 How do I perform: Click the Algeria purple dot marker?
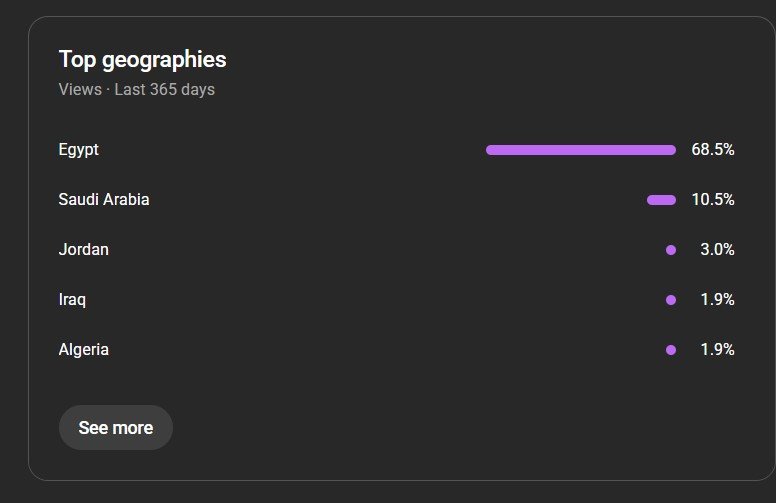coord(670,350)
